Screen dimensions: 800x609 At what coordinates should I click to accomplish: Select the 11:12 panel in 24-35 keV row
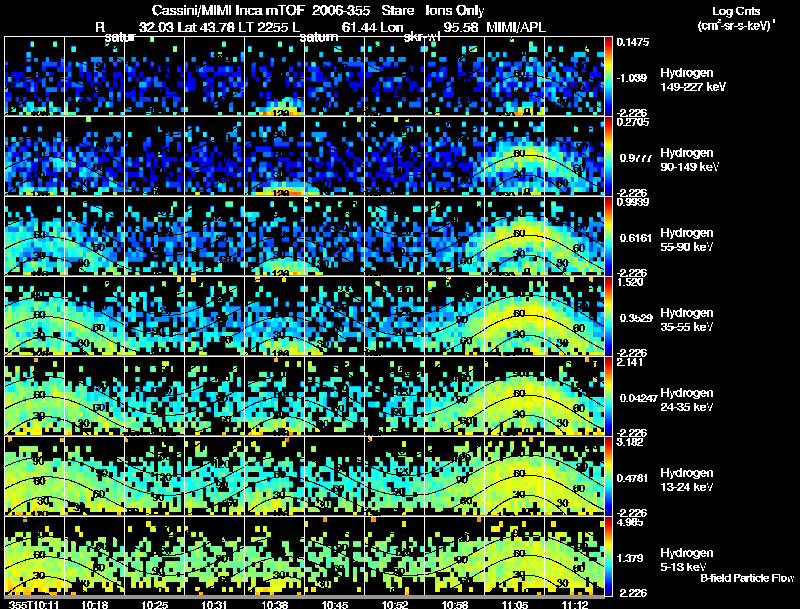click(x=574, y=396)
